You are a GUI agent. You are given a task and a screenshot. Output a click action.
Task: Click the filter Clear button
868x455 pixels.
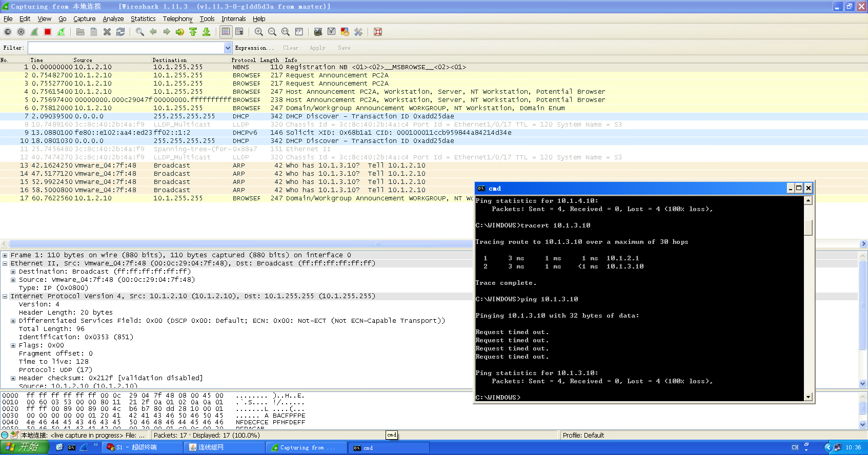[291, 48]
